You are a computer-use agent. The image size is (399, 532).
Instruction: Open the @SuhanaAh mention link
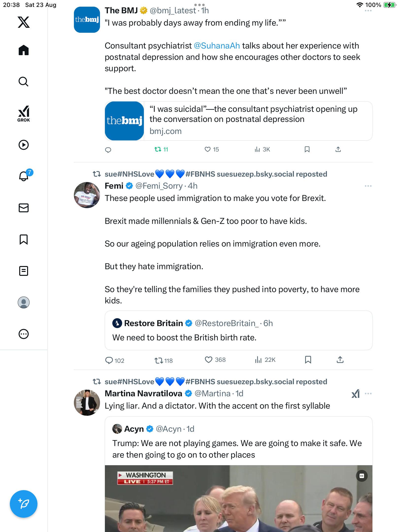(x=217, y=46)
